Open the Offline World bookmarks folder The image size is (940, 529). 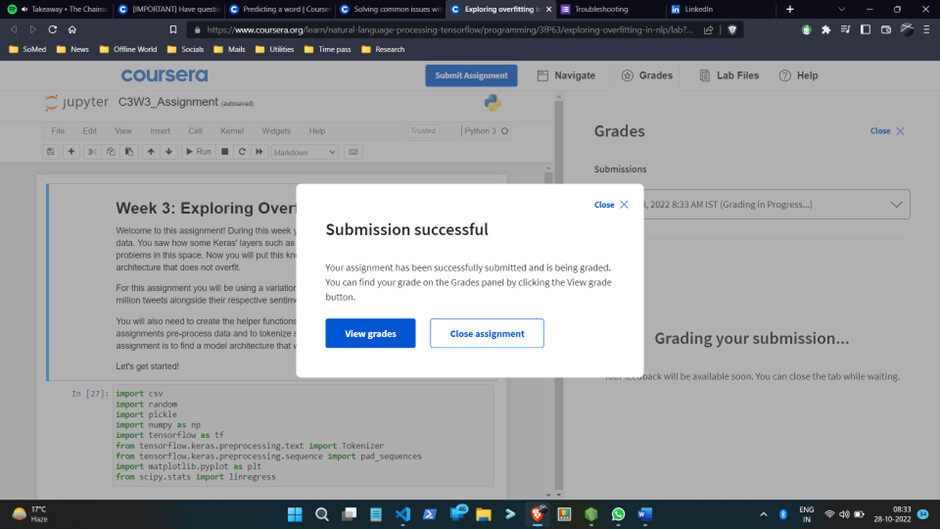click(x=128, y=49)
